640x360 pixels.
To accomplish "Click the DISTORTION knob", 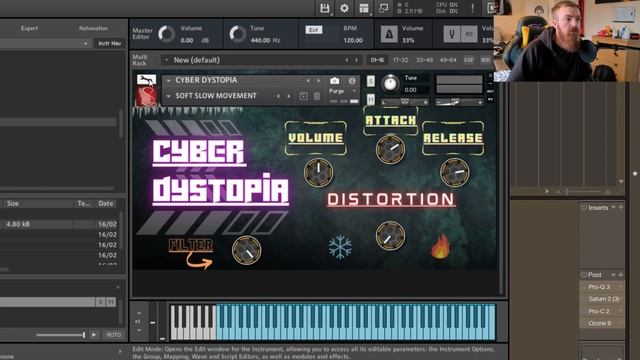I will pos(391,236).
